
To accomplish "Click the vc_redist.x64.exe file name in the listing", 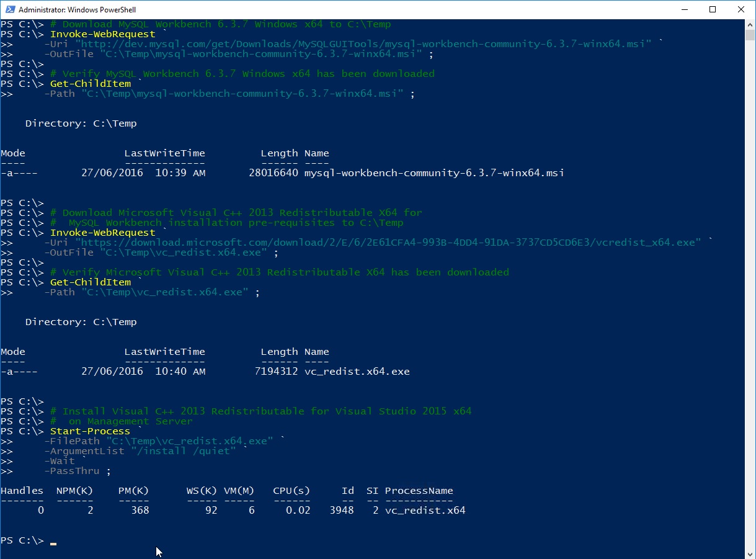I will click(x=357, y=372).
